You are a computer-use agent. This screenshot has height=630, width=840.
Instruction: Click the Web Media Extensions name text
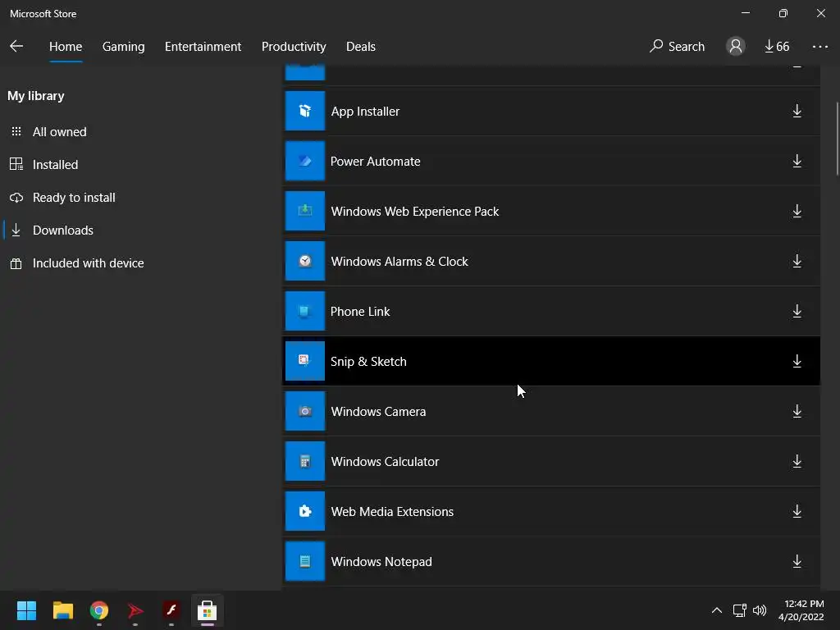pyautogui.click(x=392, y=512)
